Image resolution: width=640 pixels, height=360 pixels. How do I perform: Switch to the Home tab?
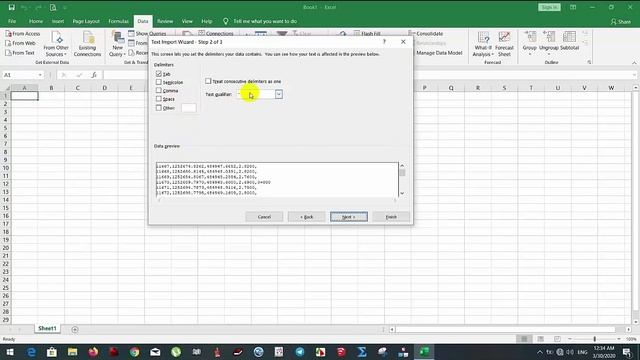point(36,21)
